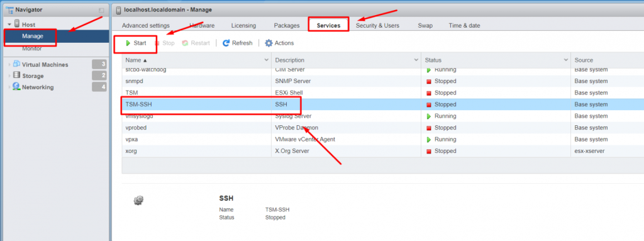644x241 pixels.
Task: Select the vpxa service row
Action: pyautogui.click(x=383, y=140)
